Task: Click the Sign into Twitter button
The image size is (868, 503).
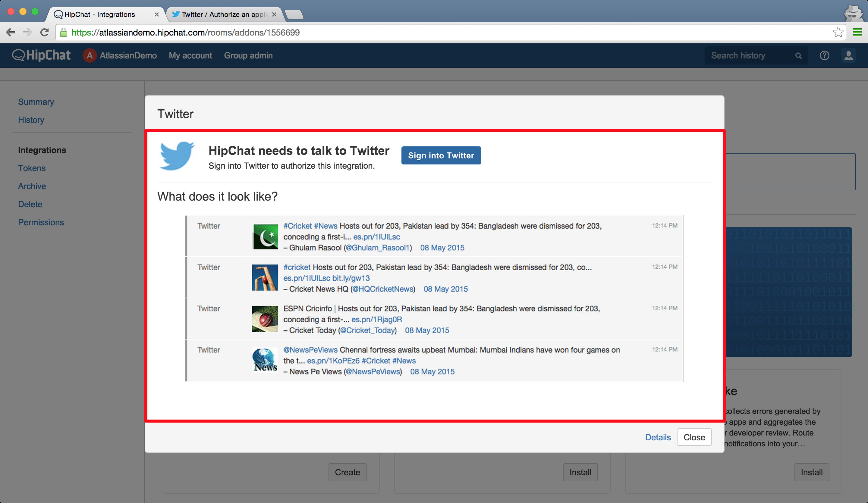Action: coord(441,155)
